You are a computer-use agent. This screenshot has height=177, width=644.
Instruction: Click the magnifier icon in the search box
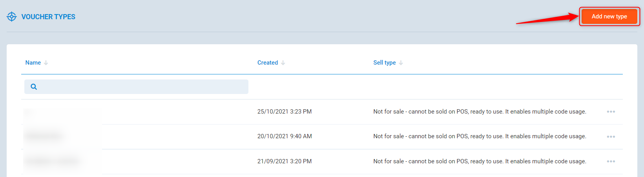pos(34,87)
